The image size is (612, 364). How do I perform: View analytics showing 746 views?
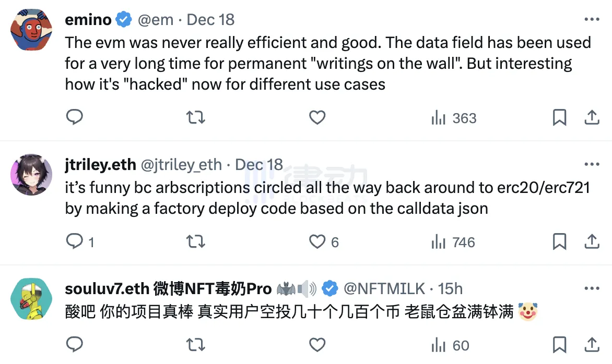[x=453, y=242]
